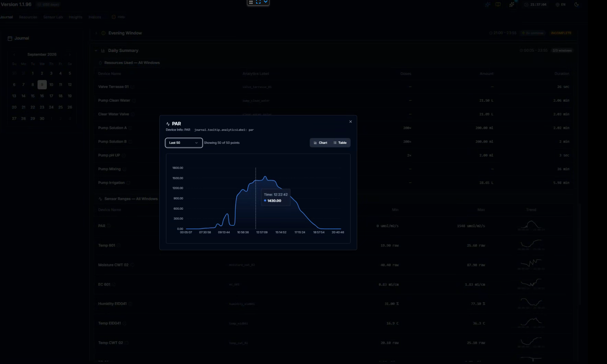Click the 1430.00 tooltip value on chart
607x364 pixels.
pyautogui.click(x=274, y=201)
